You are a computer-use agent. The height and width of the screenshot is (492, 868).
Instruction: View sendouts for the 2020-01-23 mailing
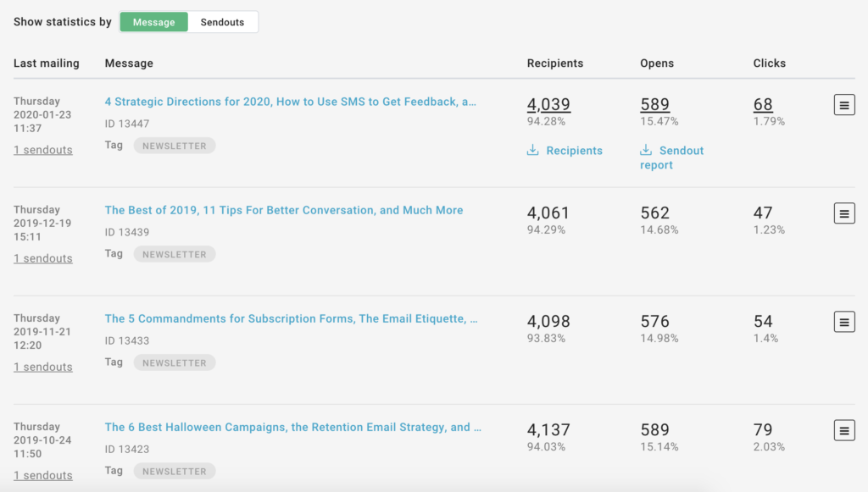tap(43, 150)
